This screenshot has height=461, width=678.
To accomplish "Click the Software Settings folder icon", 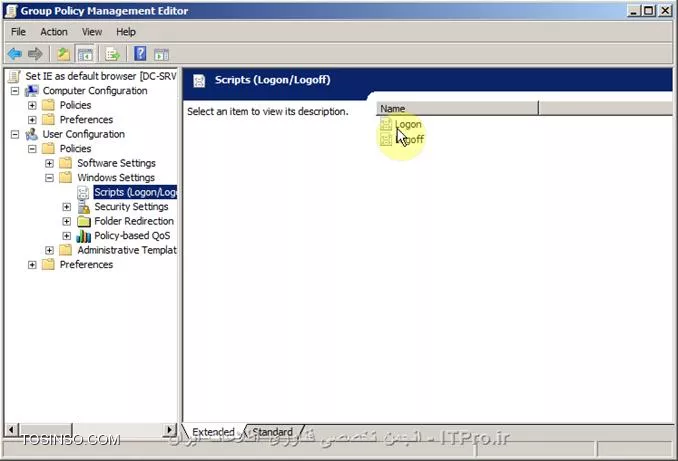I will tap(66, 163).
